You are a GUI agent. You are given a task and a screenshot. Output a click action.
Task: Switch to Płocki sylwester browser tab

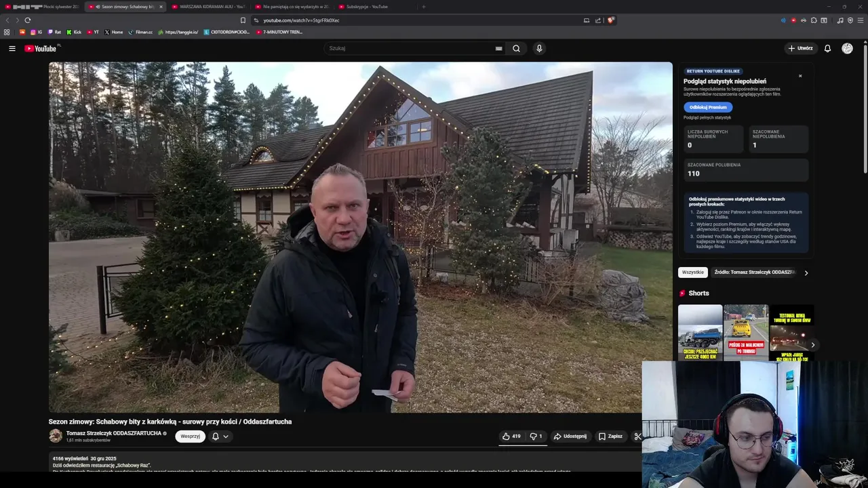point(42,7)
